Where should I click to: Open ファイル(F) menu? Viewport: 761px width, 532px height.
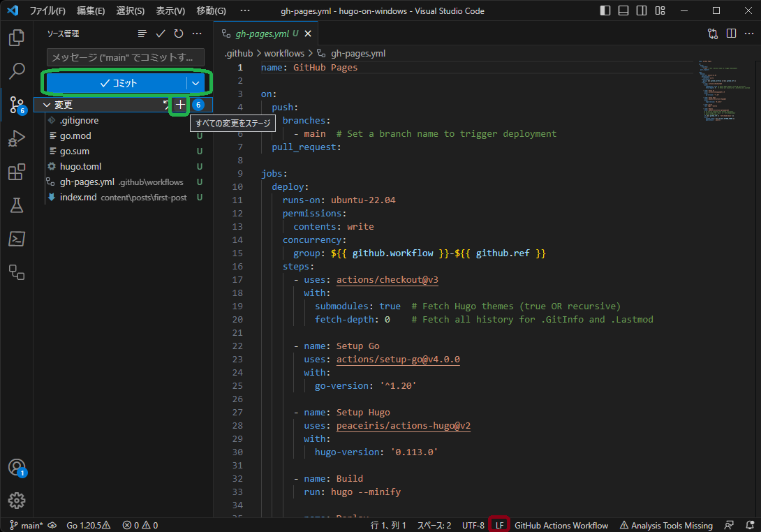tap(47, 10)
